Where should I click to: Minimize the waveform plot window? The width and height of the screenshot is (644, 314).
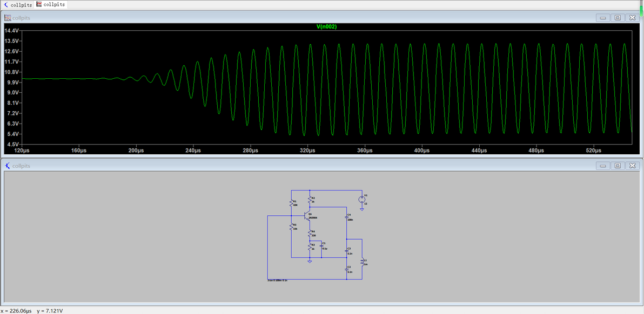tap(603, 18)
